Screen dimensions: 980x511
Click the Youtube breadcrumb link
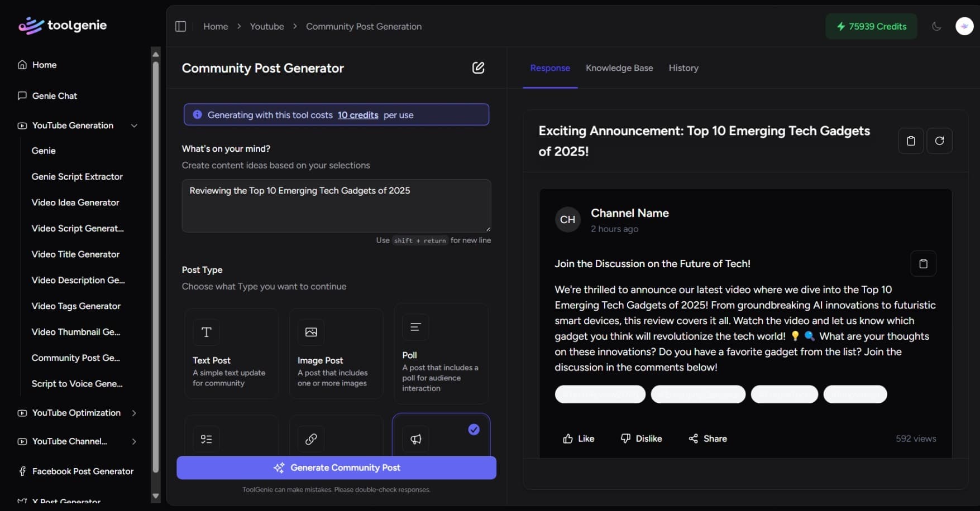pos(267,26)
